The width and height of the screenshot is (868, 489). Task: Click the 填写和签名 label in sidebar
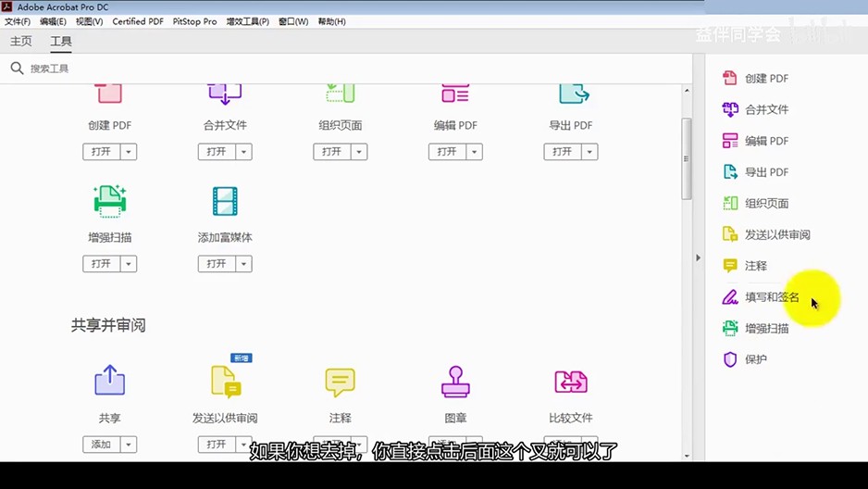(772, 297)
